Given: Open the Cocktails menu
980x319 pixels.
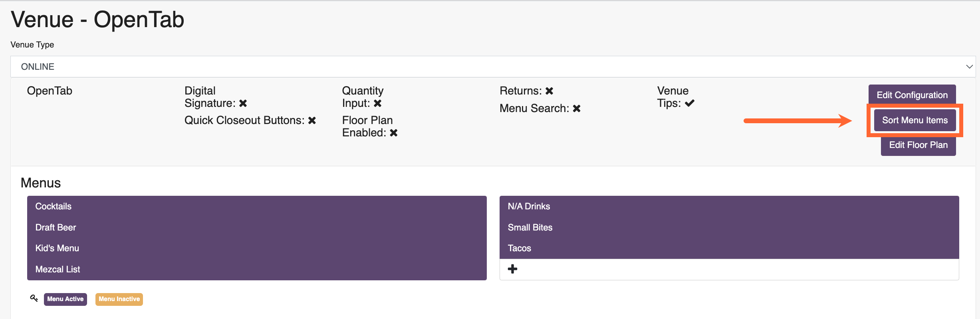Looking at the screenshot, I should click(257, 206).
